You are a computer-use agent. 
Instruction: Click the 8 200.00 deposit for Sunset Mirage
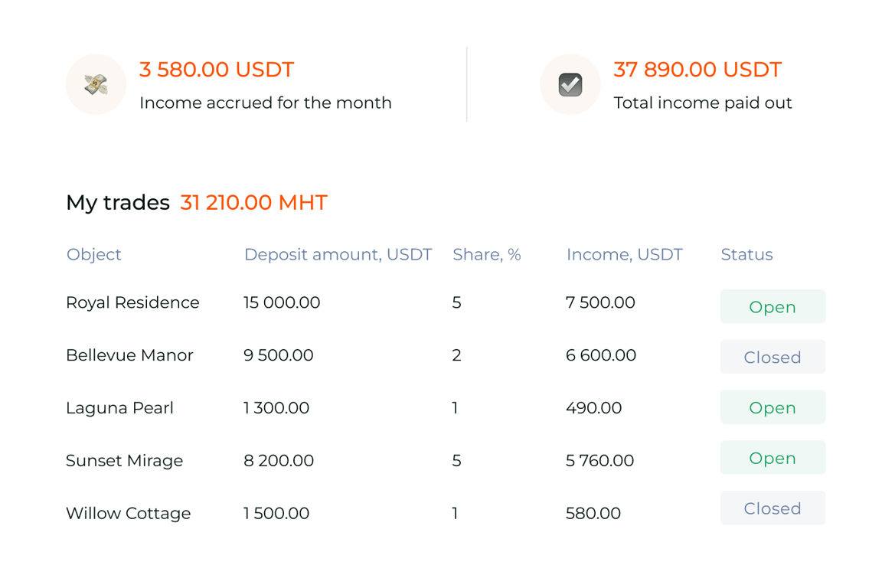point(279,460)
